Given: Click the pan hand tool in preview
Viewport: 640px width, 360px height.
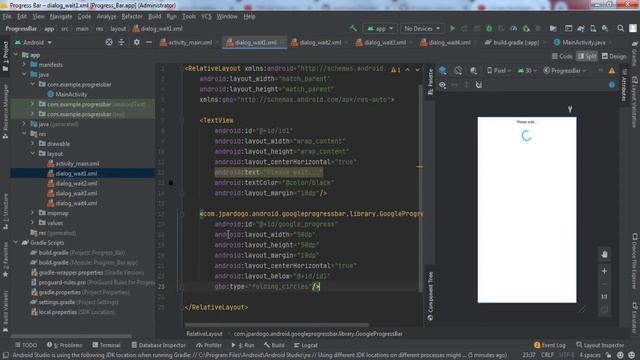Looking at the screenshot, I should pos(604,254).
